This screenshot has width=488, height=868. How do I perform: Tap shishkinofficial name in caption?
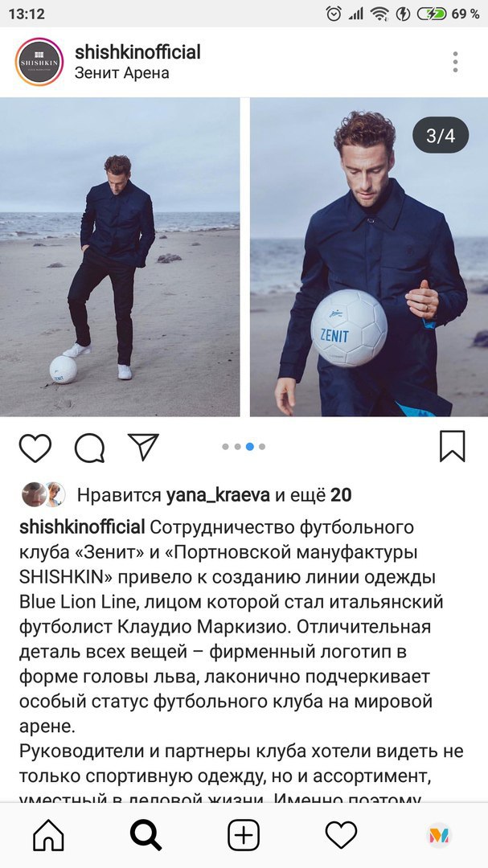82,527
